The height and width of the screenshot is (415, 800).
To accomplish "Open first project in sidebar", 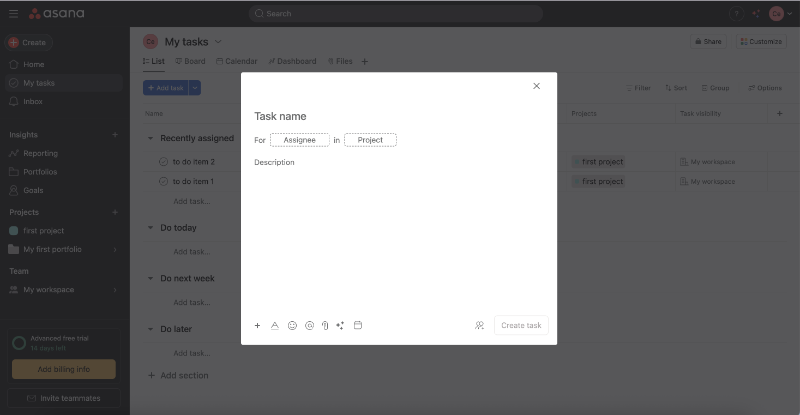I will 64,231.
